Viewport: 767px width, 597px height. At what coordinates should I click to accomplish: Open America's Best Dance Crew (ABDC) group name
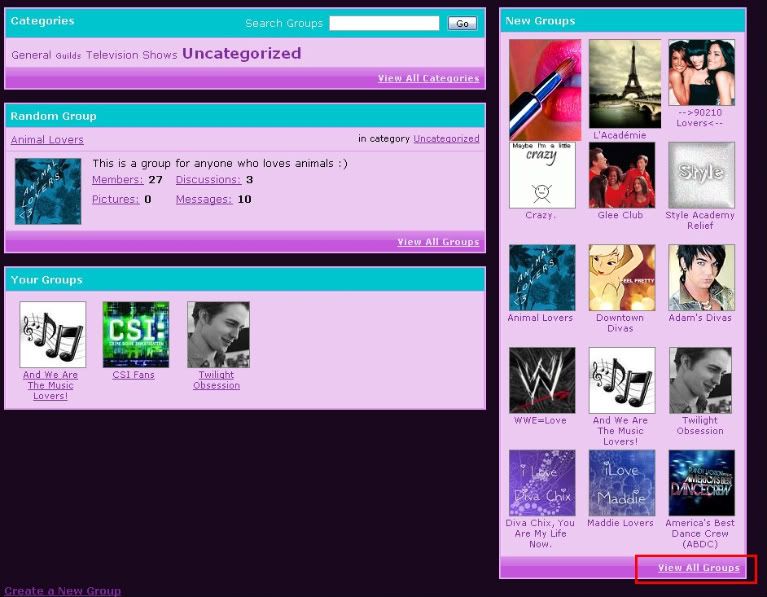pos(700,533)
